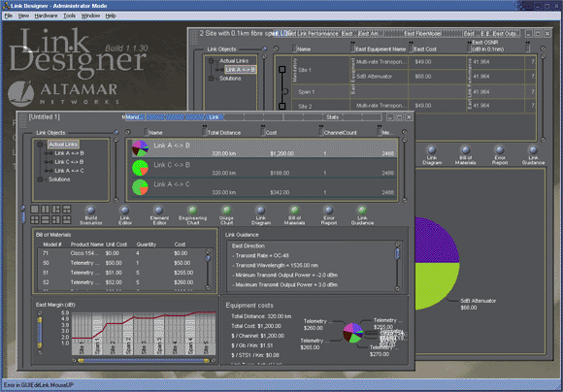Switch to the Stats tab in Untitled 1
The width and height of the screenshot is (563, 392).
point(333,117)
